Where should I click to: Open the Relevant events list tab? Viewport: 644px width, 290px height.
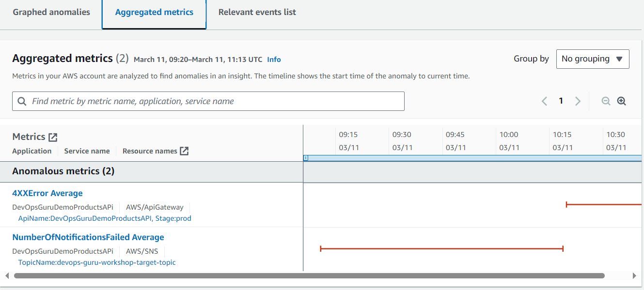257,13
